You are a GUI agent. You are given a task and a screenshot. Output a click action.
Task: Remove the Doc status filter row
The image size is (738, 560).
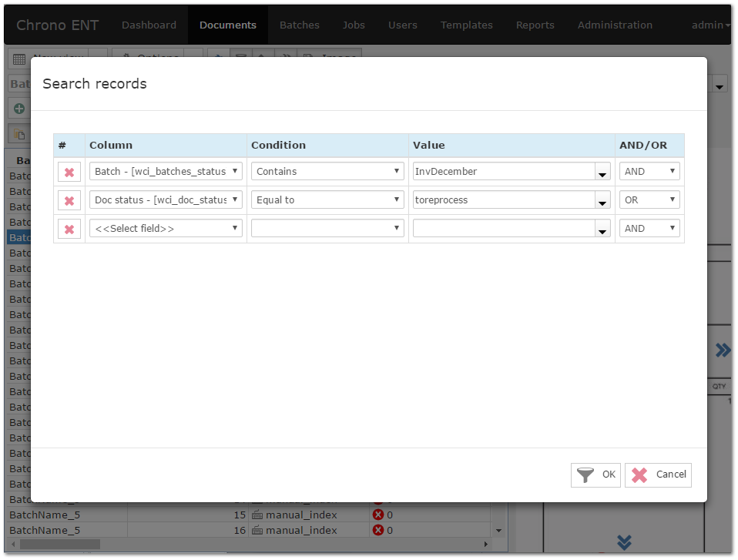(x=69, y=200)
